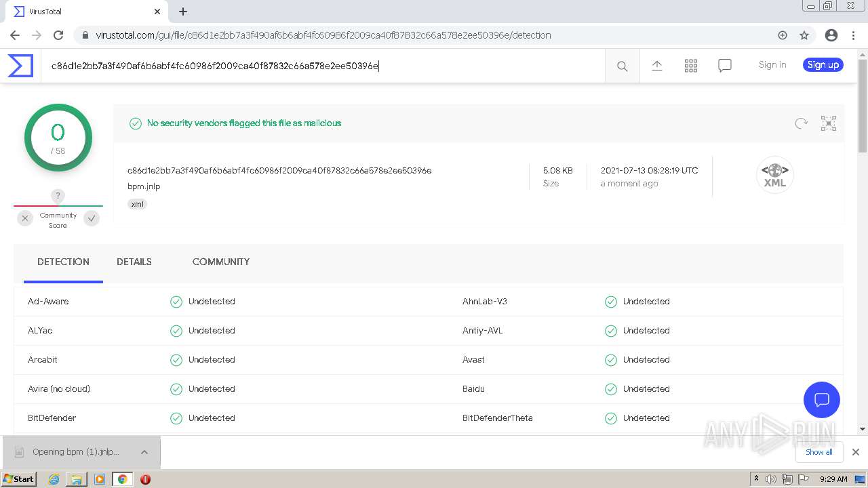Open the notifications comment icon
Viewport: 868px width, 488px height.
[724, 66]
